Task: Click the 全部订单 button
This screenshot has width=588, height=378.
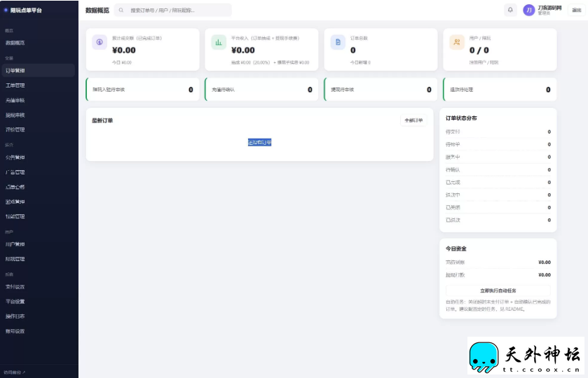Action: 413,120
